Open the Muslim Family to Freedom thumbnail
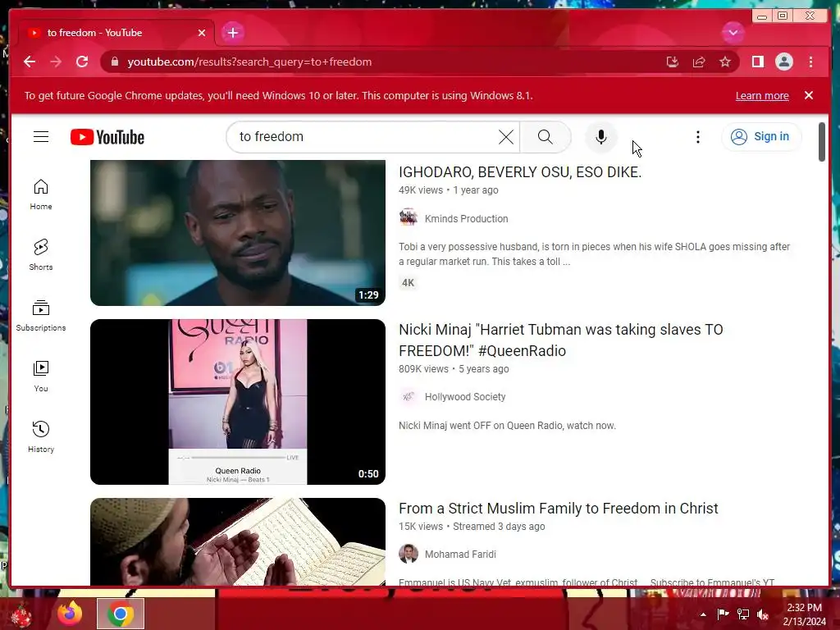The width and height of the screenshot is (840, 630). pos(237,541)
